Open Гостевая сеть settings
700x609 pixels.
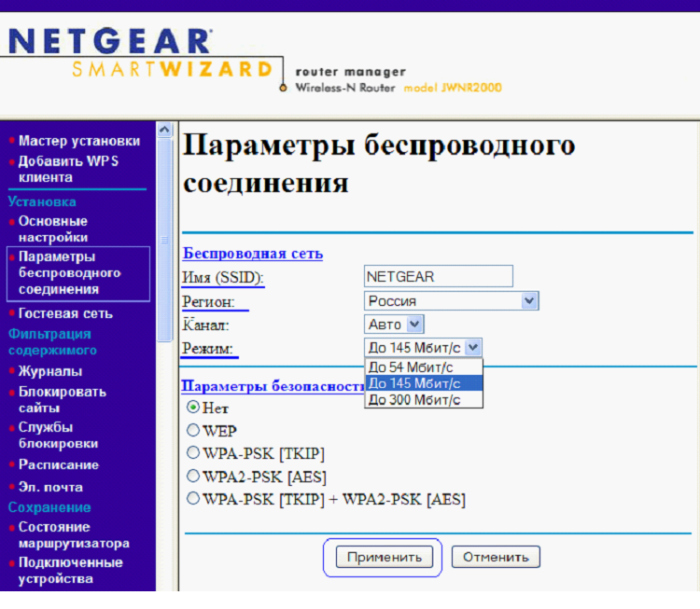[65, 313]
